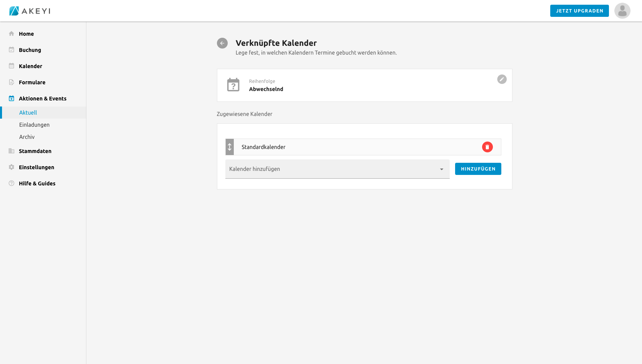Click the Home house icon in sidebar
This screenshot has height=364, width=642.
pyautogui.click(x=11, y=34)
